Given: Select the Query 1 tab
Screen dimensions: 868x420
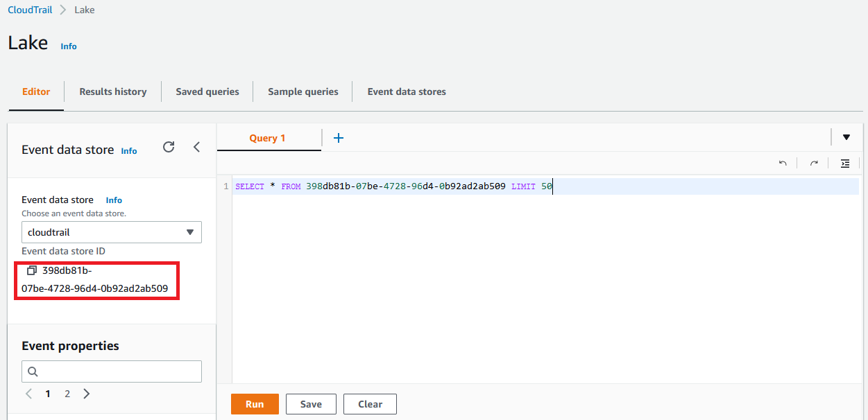Looking at the screenshot, I should click(268, 138).
